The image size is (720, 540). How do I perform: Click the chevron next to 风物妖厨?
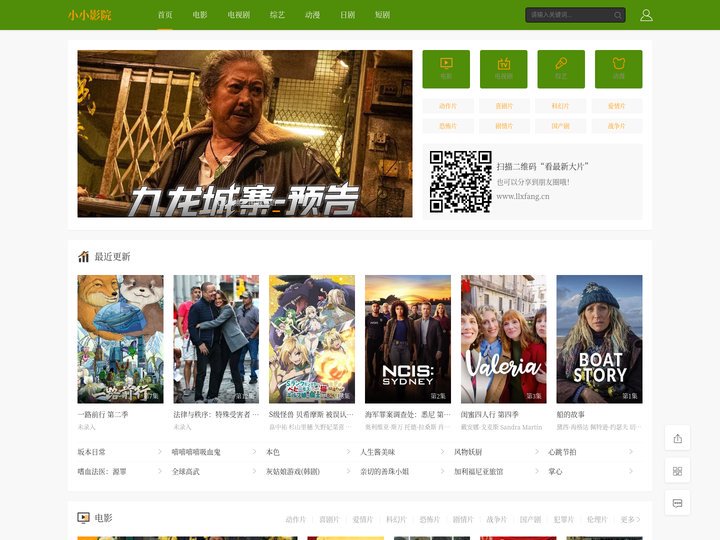pos(537,452)
